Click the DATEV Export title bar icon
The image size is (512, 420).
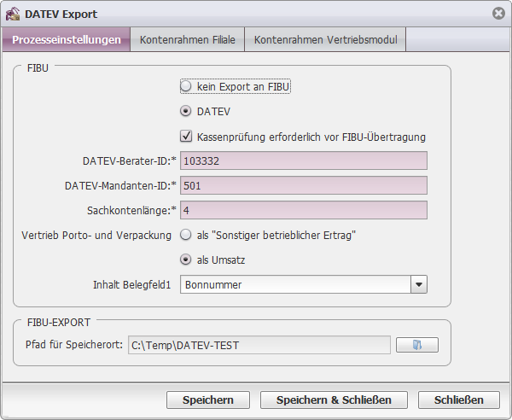pyautogui.click(x=13, y=14)
